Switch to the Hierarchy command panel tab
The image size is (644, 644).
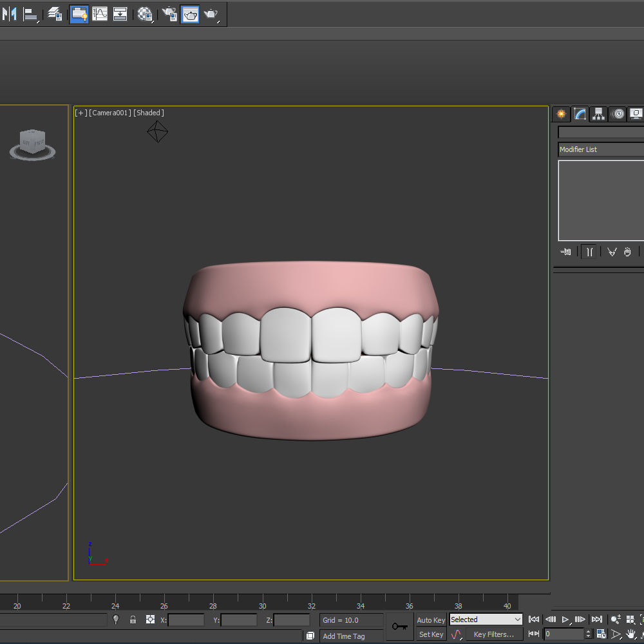coord(598,114)
